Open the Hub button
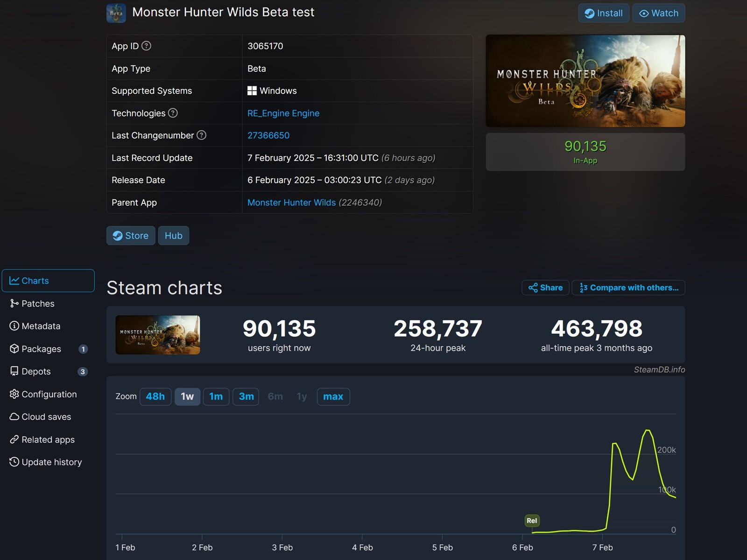The width and height of the screenshot is (747, 560). pyautogui.click(x=174, y=236)
